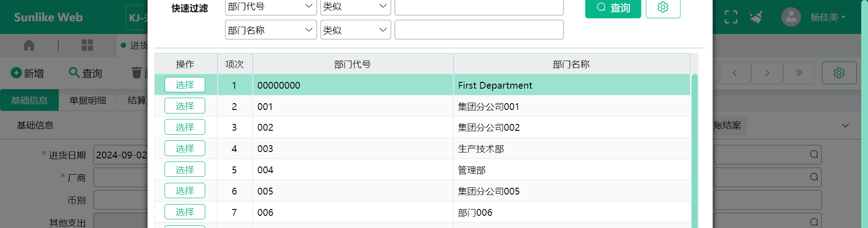Toggle fullscreen mode icon

[731, 17]
